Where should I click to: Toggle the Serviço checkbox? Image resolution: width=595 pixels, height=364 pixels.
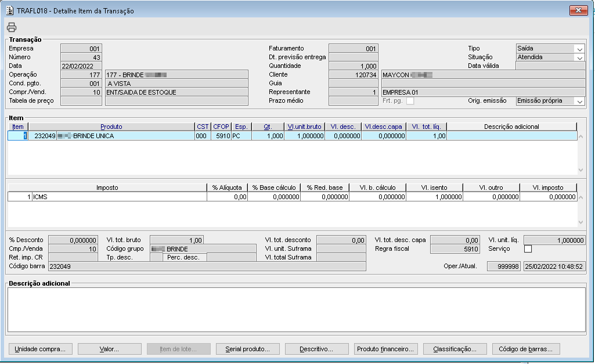click(x=528, y=249)
